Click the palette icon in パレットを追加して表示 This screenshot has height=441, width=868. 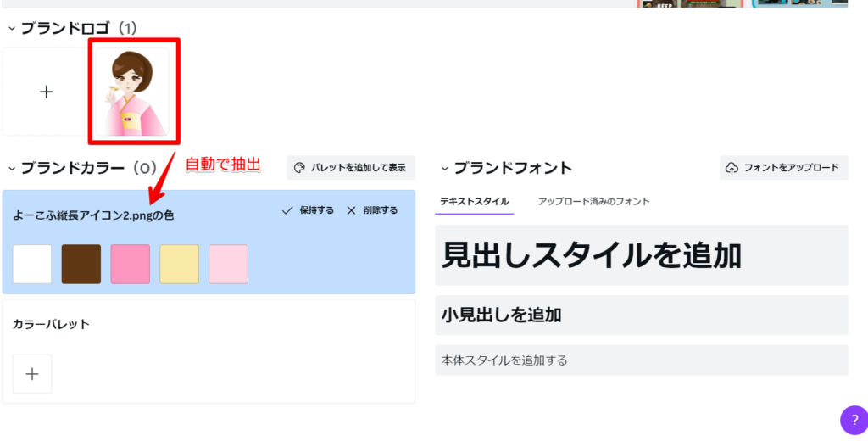tap(299, 168)
